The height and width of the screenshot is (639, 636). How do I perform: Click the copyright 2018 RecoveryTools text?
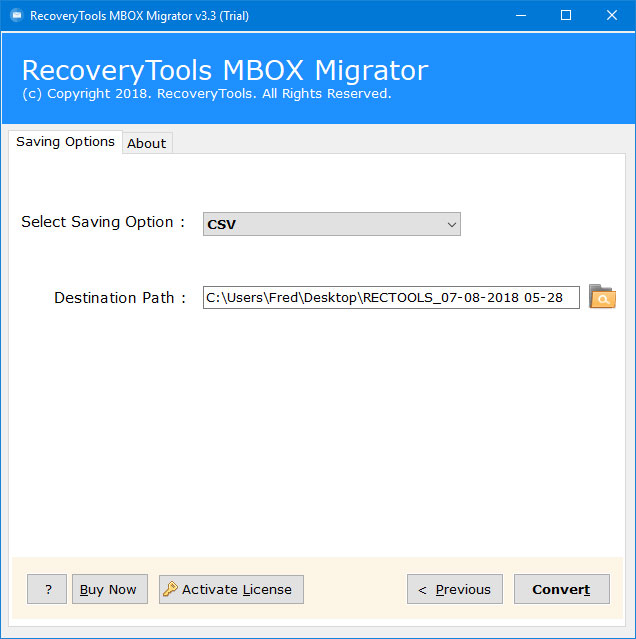tap(207, 94)
